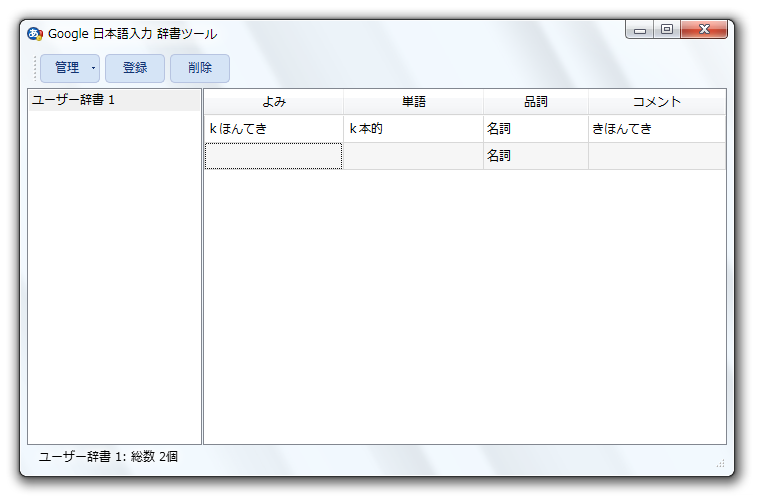The image size is (758, 501).
Task: Select the kほんてき reading cell
Action: pyautogui.click(x=274, y=129)
